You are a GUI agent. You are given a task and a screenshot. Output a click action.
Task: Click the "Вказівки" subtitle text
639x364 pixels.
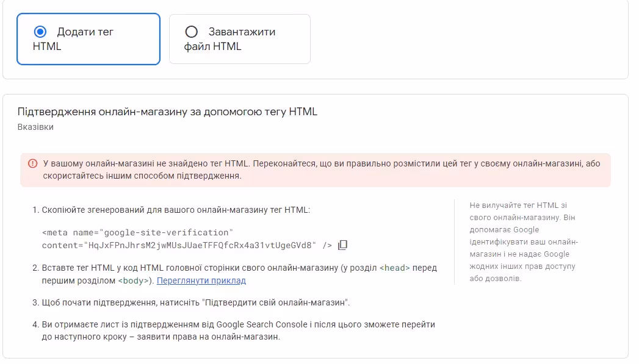[x=35, y=127]
